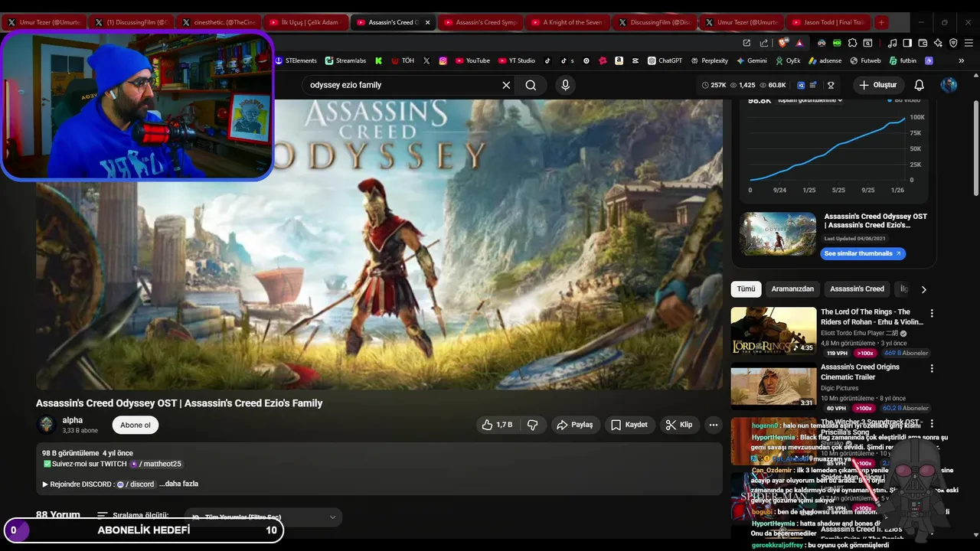Open '/ mattheot25' Twitch link

pos(156,464)
